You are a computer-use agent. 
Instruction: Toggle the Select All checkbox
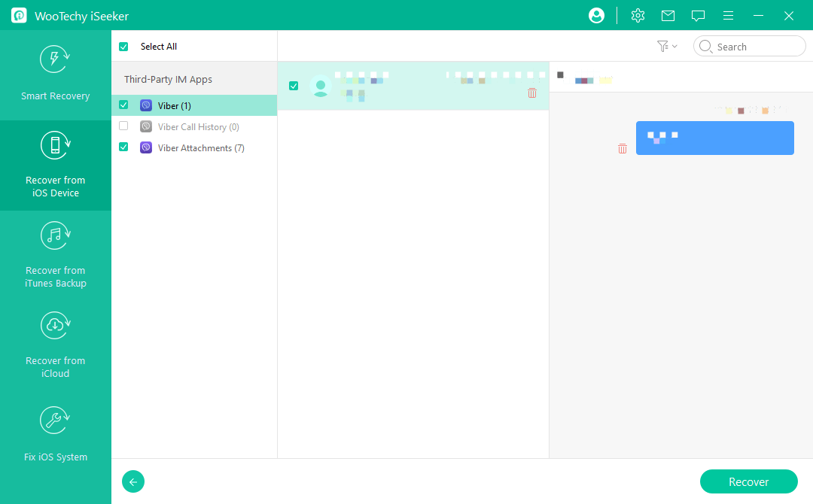pyautogui.click(x=123, y=46)
